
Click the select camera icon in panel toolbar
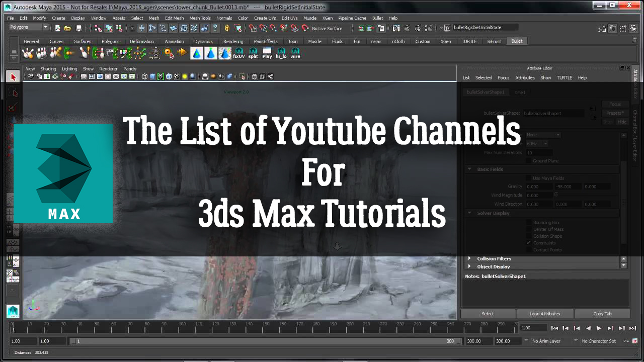click(x=31, y=76)
